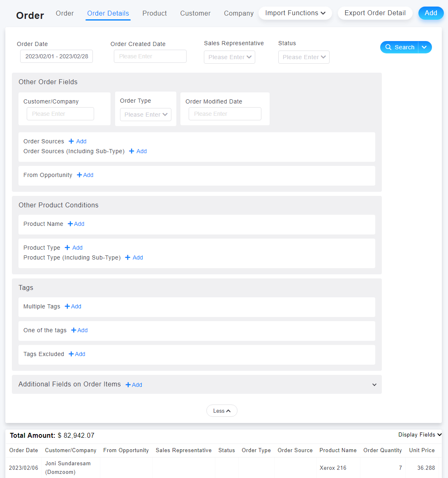The height and width of the screenshot is (478, 448).
Task: Open Display Fields dropdown
Action: click(x=420, y=435)
